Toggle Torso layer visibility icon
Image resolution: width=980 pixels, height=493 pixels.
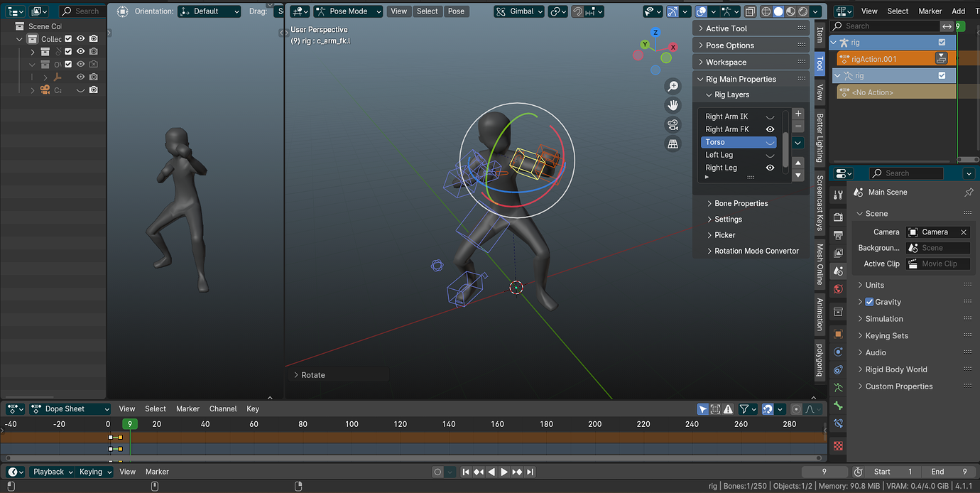tap(770, 142)
